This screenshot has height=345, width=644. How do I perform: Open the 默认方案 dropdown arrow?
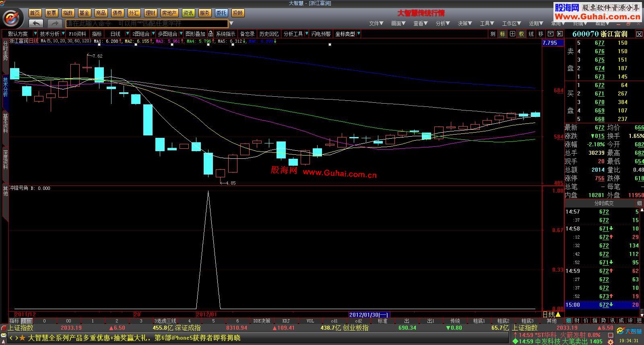pyautogui.click(x=35, y=34)
